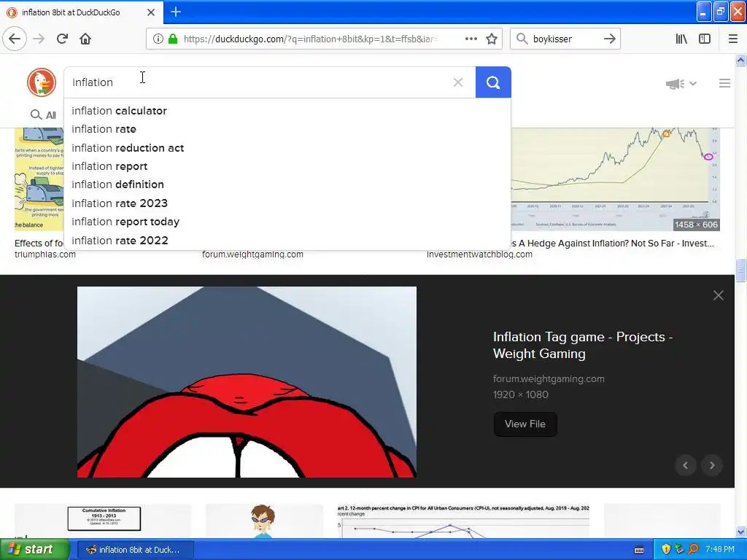Select the inflation 8bit at DuckDuckGo tab
The image size is (747, 560).
coord(81,12)
